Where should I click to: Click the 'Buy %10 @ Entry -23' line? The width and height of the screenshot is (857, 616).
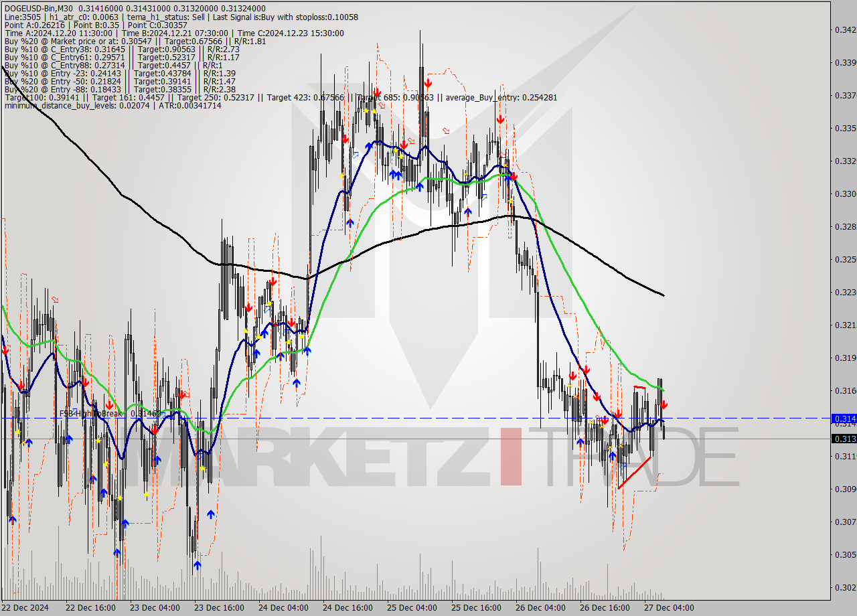tap(120, 73)
